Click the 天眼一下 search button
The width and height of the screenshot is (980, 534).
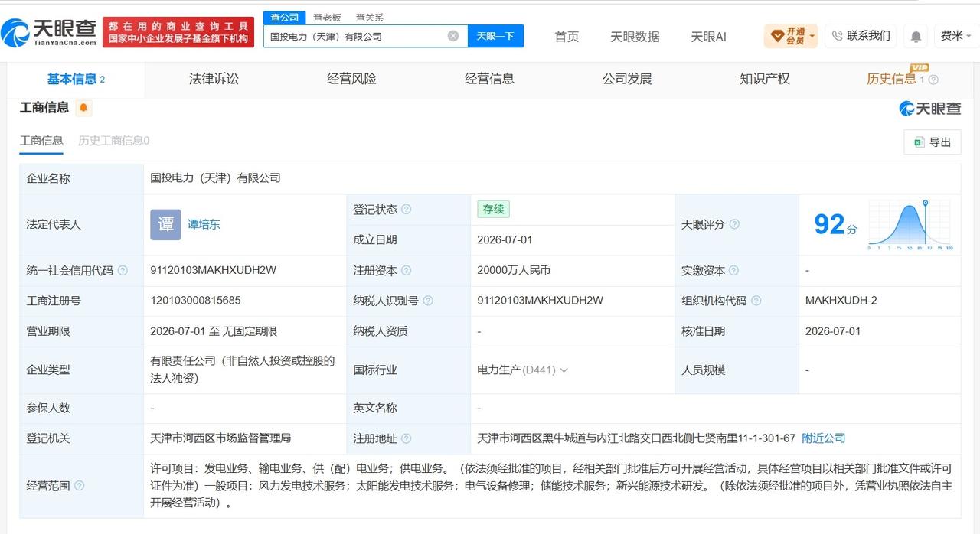[495, 36]
